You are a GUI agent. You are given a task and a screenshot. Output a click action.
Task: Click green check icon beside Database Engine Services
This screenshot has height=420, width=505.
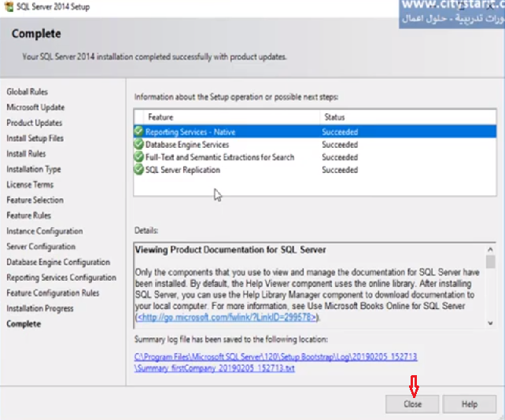tap(138, 144)
